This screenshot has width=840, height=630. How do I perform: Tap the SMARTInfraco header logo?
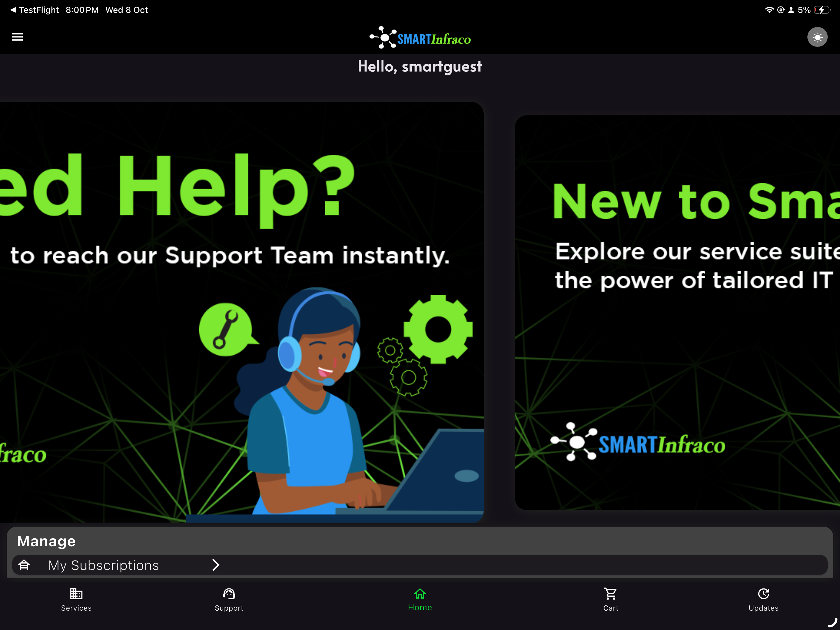420,38
